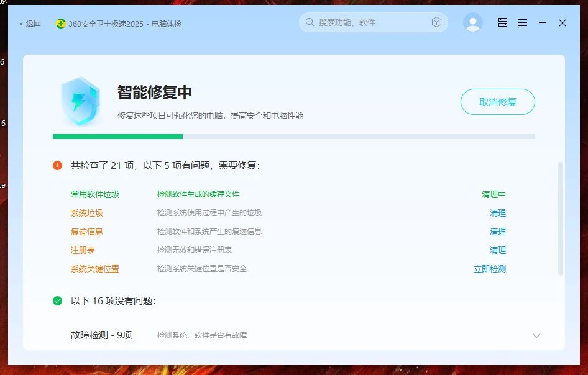Image resolution: width=588 pixels, height=375 pixels.
Task: Select the 系统垃圾 item
Action: click(x=87, y=213)
